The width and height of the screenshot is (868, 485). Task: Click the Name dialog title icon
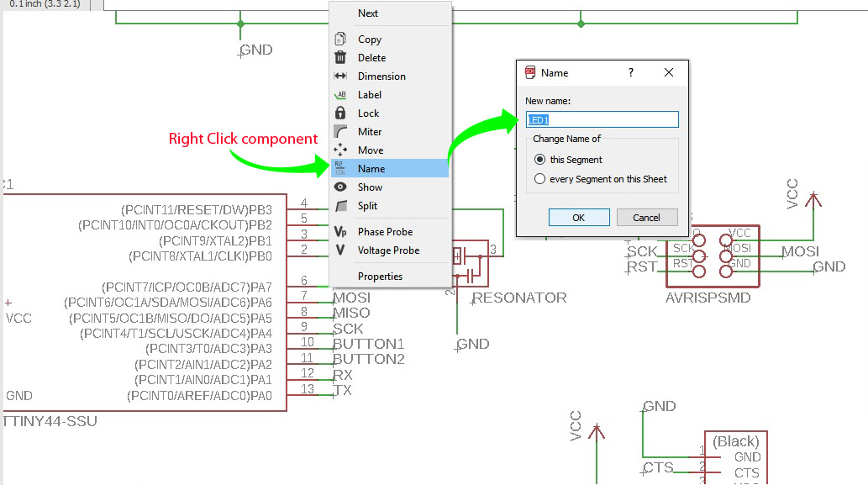[529, 72]
